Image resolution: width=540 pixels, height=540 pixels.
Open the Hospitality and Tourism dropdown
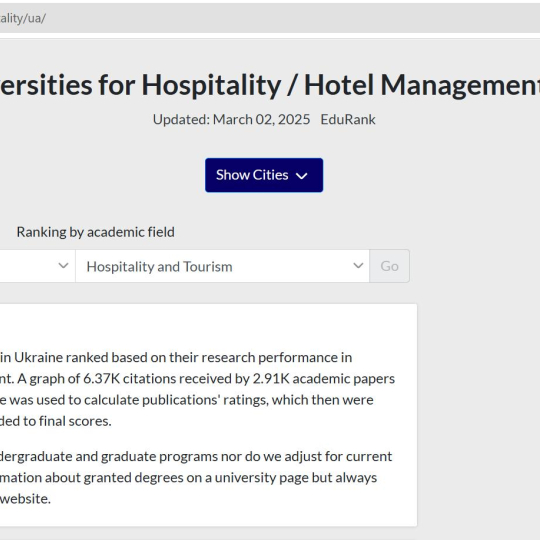pos(222,266)
